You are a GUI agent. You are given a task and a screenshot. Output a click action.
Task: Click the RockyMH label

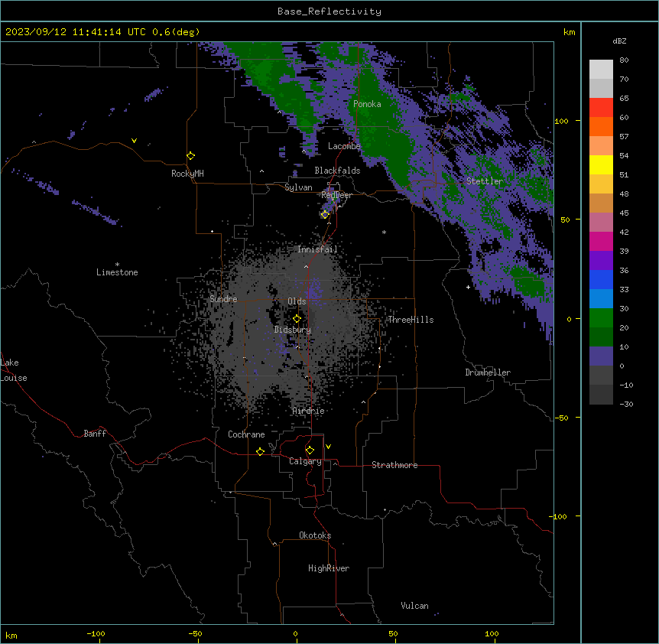click(x=187, y=174)
